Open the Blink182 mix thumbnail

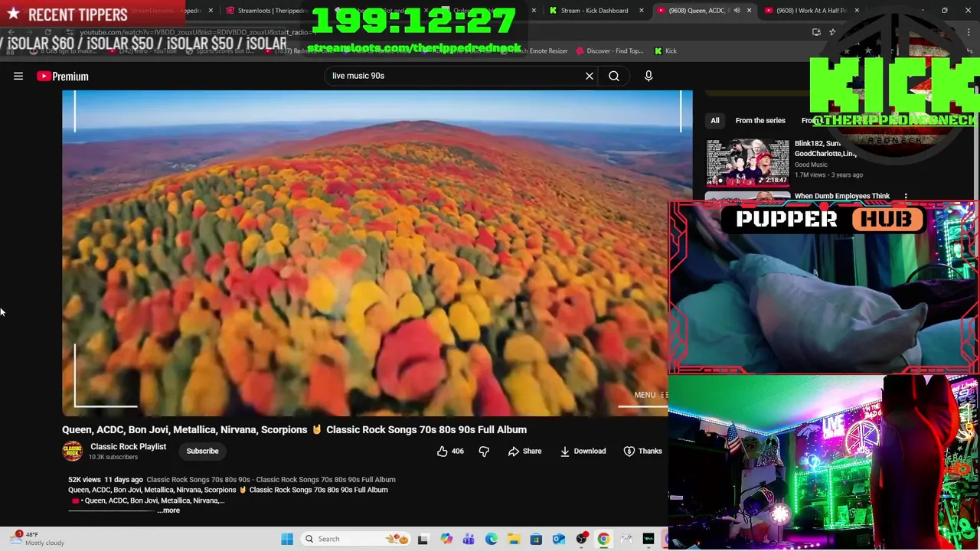pyautogui.click(x=747, y=163)
